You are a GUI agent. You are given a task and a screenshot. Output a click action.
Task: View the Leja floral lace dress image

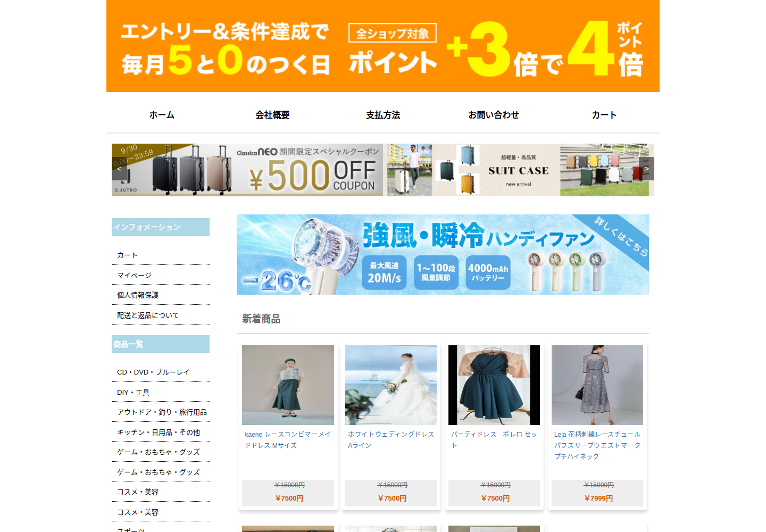pos(597,385)
